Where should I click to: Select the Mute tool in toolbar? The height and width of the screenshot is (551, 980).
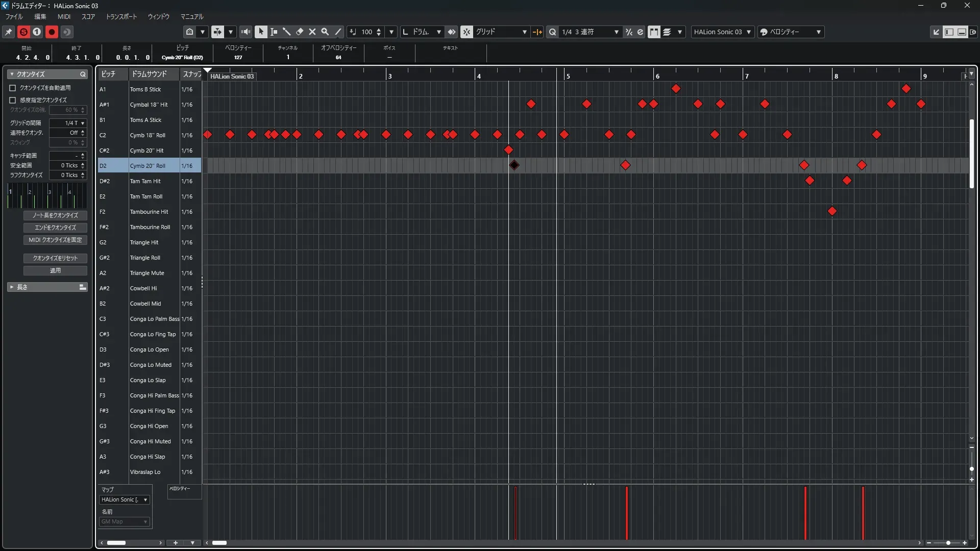point(312,32)
